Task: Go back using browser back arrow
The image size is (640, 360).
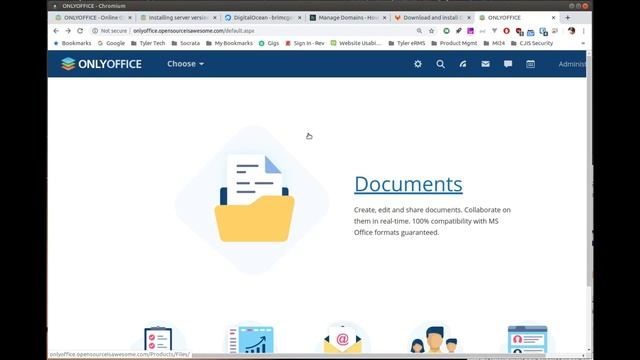Action: pyautogui.click(x=56, y=31)
